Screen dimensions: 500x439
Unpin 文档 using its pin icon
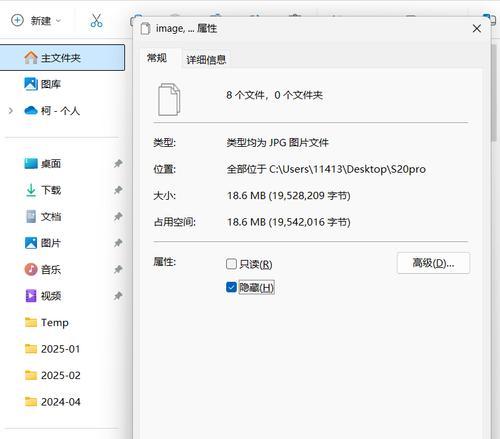click(x=118, y=217)
